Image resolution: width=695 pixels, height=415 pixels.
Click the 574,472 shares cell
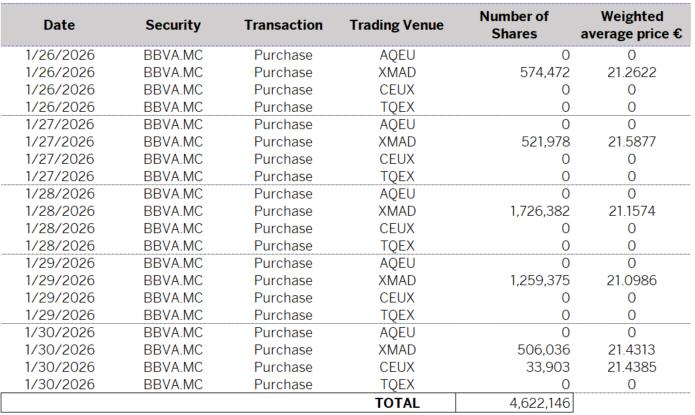pyautogui.click(x=545, y=73)
